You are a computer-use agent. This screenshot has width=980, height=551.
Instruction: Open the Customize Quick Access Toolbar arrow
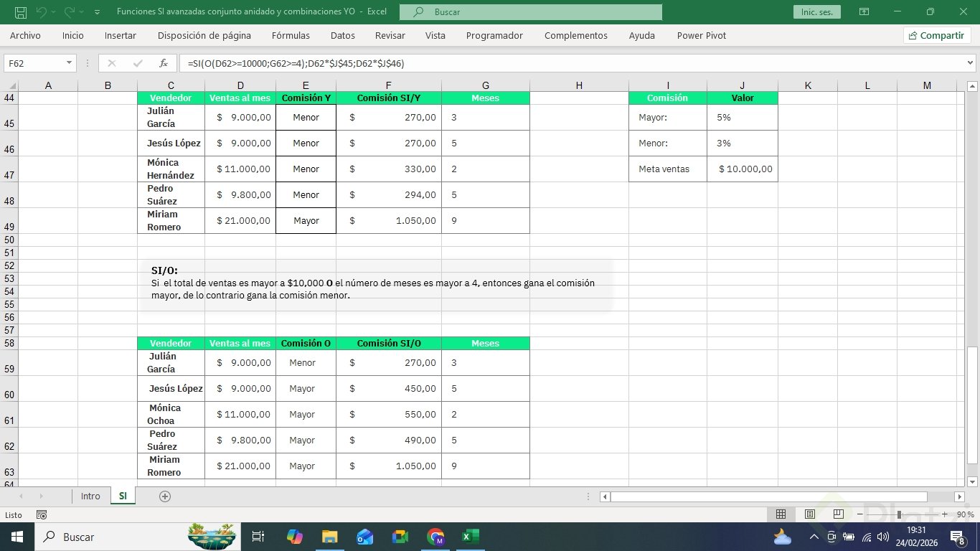click(98, 12)
